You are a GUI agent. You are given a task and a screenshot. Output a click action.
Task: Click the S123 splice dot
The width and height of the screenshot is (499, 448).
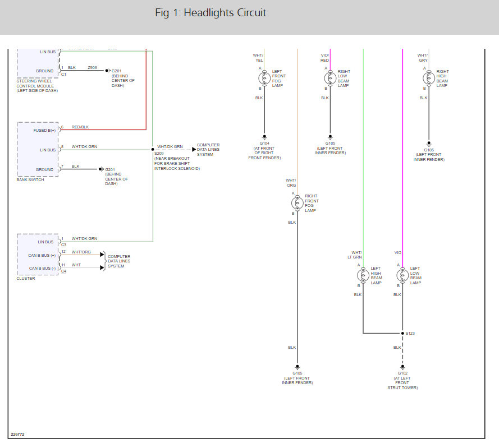click(x=402, y=333)
